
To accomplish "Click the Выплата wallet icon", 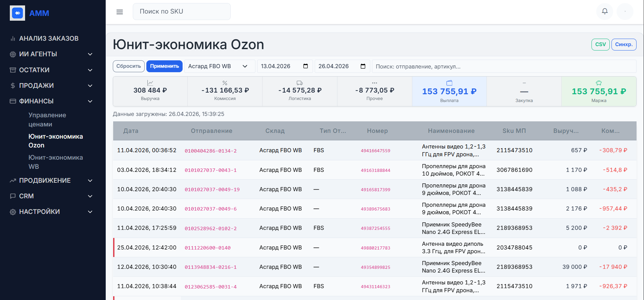I will 449,83.
